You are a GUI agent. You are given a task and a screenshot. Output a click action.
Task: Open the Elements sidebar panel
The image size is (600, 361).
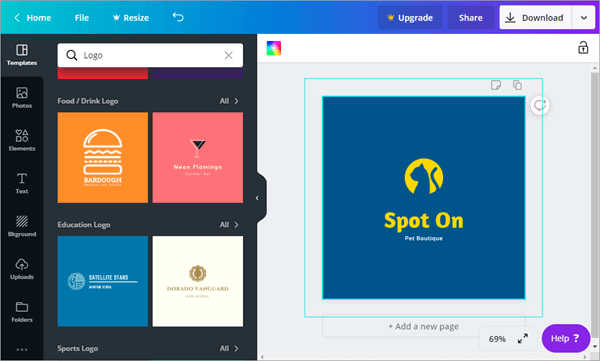(22, 140)
